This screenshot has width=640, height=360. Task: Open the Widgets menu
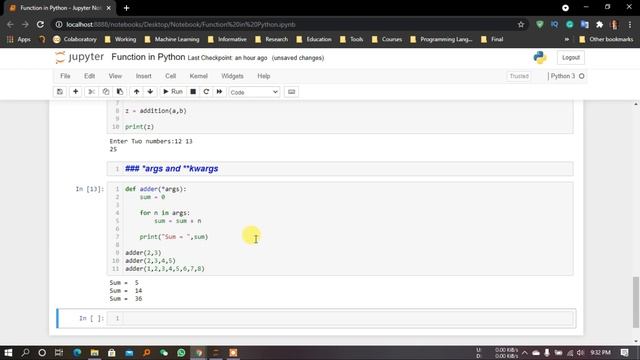(232, 76)
